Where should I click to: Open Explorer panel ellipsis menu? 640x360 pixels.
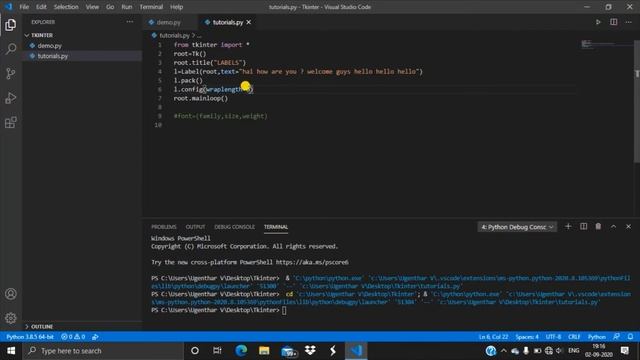(x=130, y=22)
